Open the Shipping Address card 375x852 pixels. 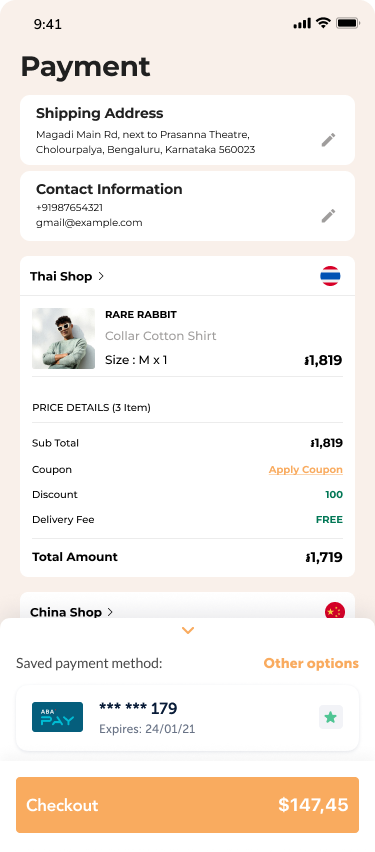[x=188, y=130]
